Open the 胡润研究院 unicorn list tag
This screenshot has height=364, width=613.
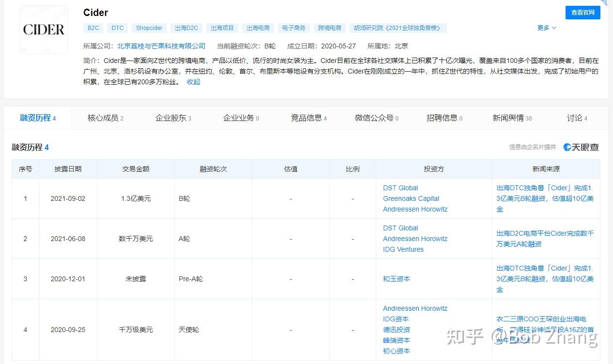click(x=398, y=28)
